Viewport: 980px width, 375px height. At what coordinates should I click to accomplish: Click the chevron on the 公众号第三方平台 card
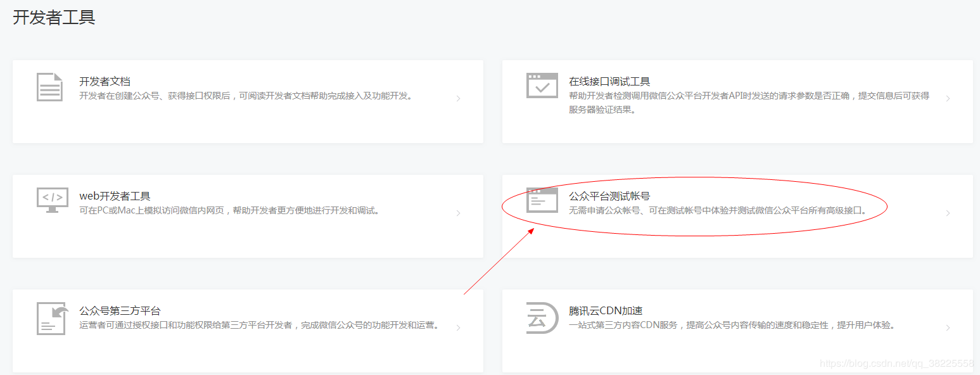(x=459, y=327)
